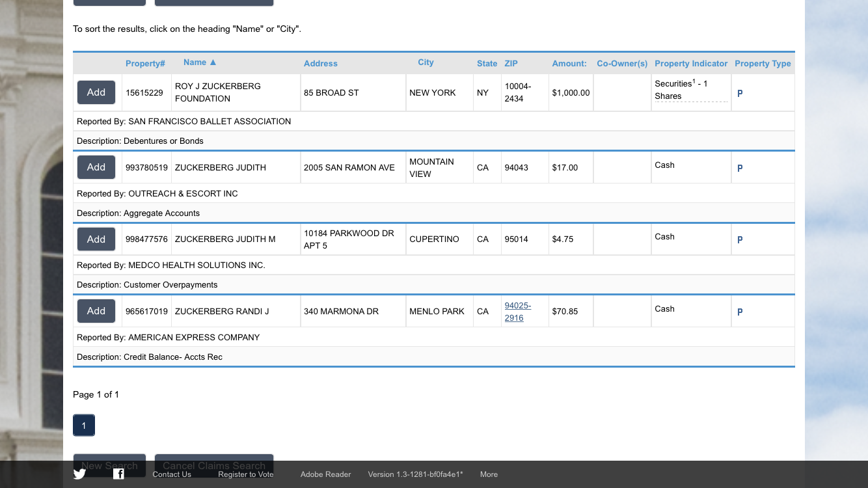
Task: Click the $70.85 amount cell
Action: tap(571, 311)
